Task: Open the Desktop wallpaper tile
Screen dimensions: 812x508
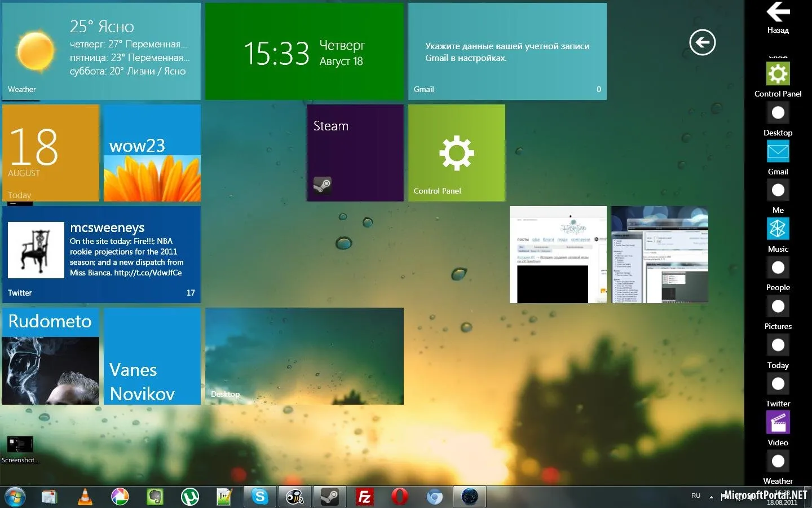Action: click(304, 356)
